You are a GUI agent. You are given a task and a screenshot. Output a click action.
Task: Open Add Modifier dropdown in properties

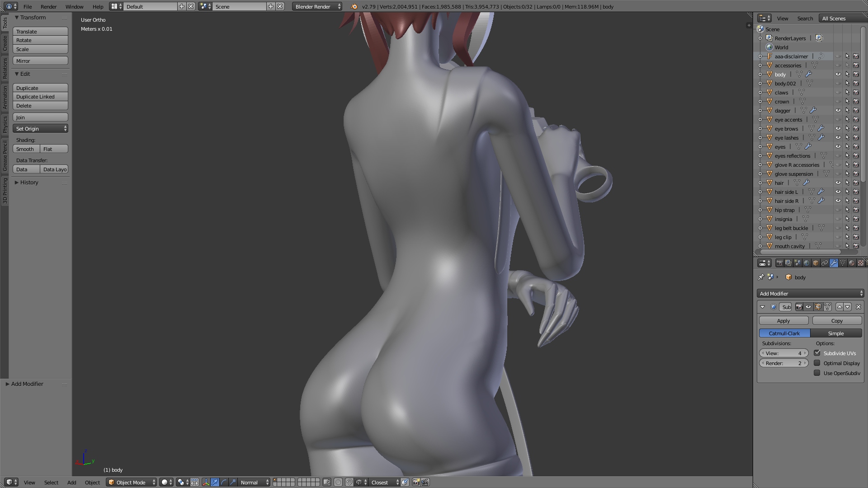coord(811,293)
